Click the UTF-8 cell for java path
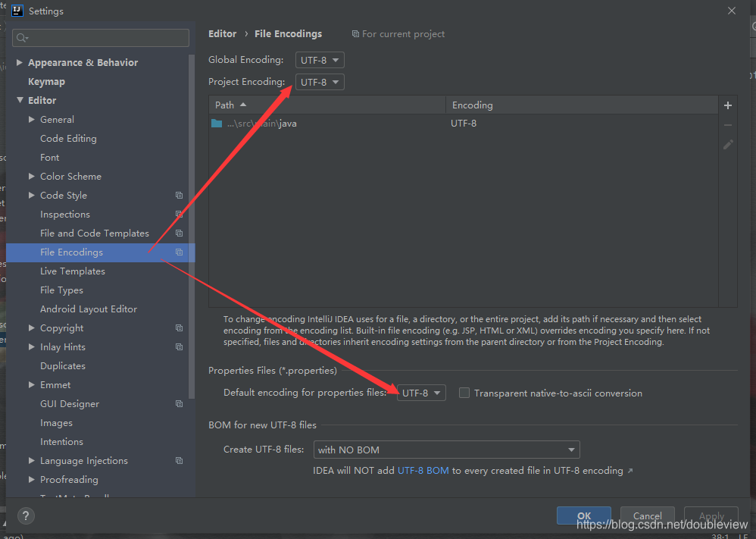Viewport: 756px width, 539px height. [464, 124]
